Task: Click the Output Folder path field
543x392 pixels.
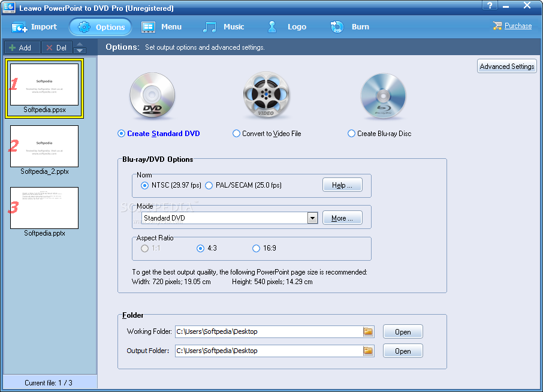Action: 269,351
